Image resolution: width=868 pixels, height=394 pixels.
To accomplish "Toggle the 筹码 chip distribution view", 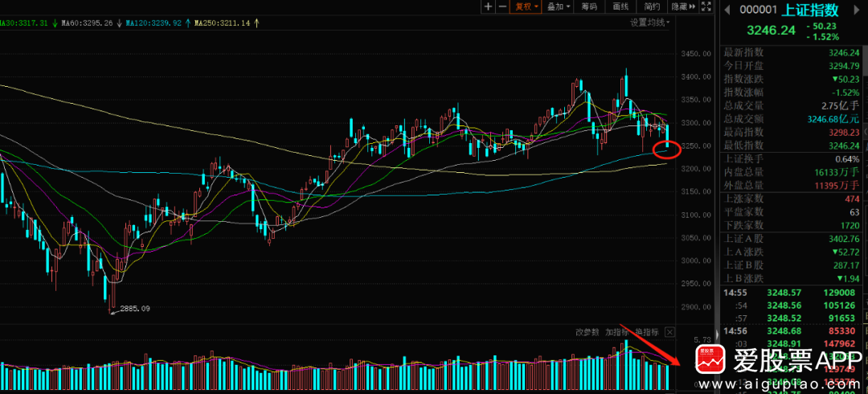I will pyautogui.click(x=589, y=6).
